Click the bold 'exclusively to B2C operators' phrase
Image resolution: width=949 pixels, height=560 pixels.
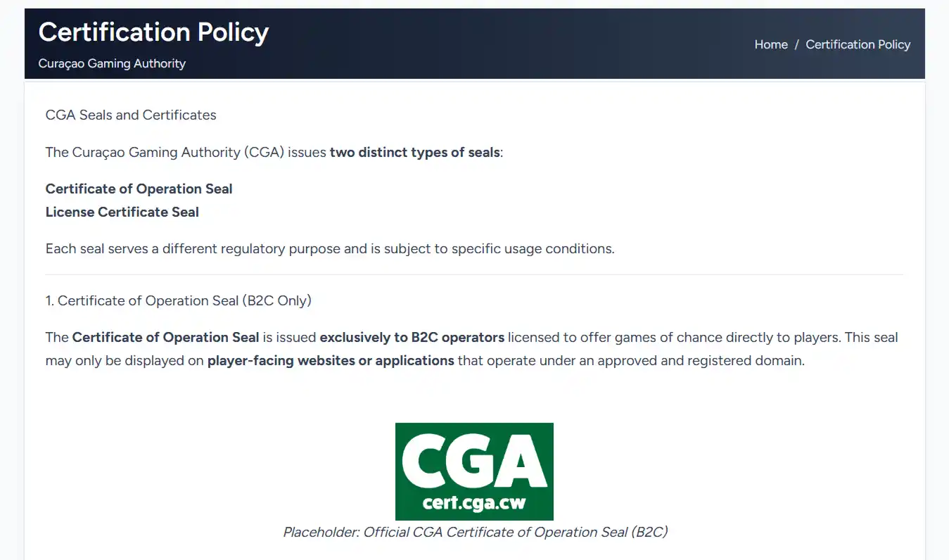(412, 337)
